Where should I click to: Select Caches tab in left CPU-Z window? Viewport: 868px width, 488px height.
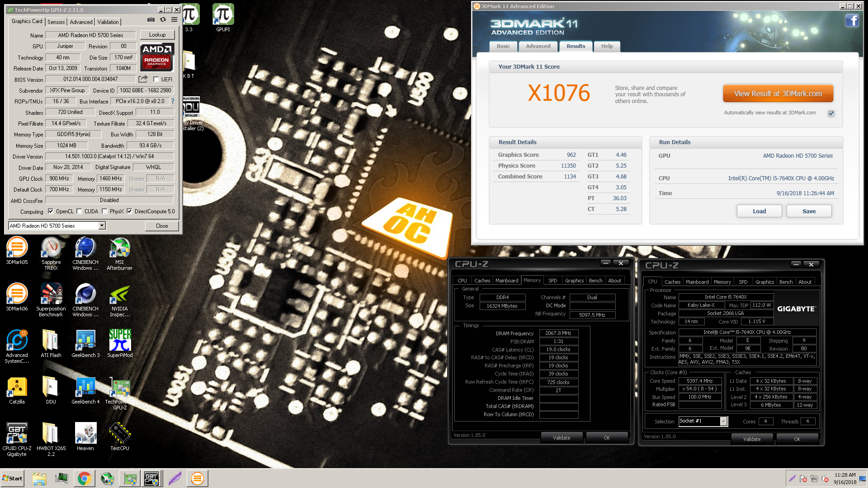click(x=482, y=281)
